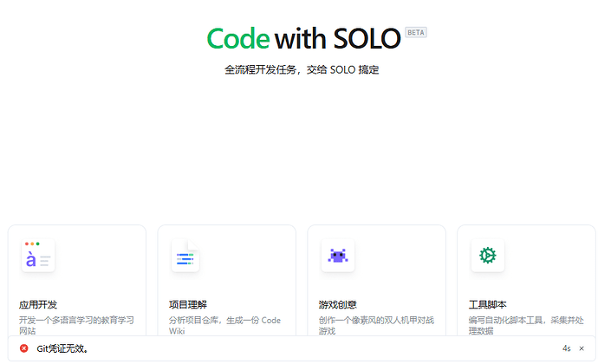Click the subtitle '全流程开发任务，交给 SOLO 搞定'

pyautogui.click(x=302, y=70)
